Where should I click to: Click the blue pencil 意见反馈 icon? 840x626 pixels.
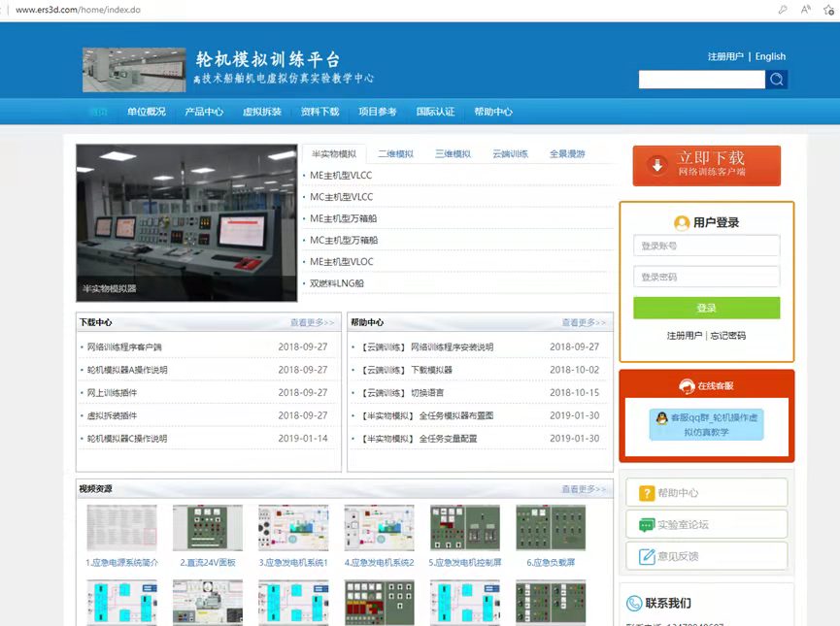647,556
